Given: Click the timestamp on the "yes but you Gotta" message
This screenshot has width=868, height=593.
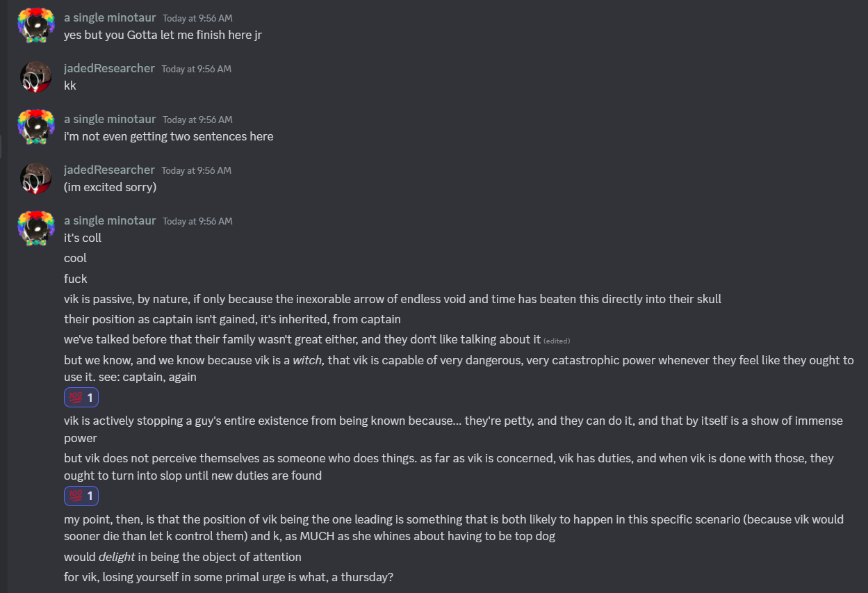Looking at the screenshot, I should [197, 18].
